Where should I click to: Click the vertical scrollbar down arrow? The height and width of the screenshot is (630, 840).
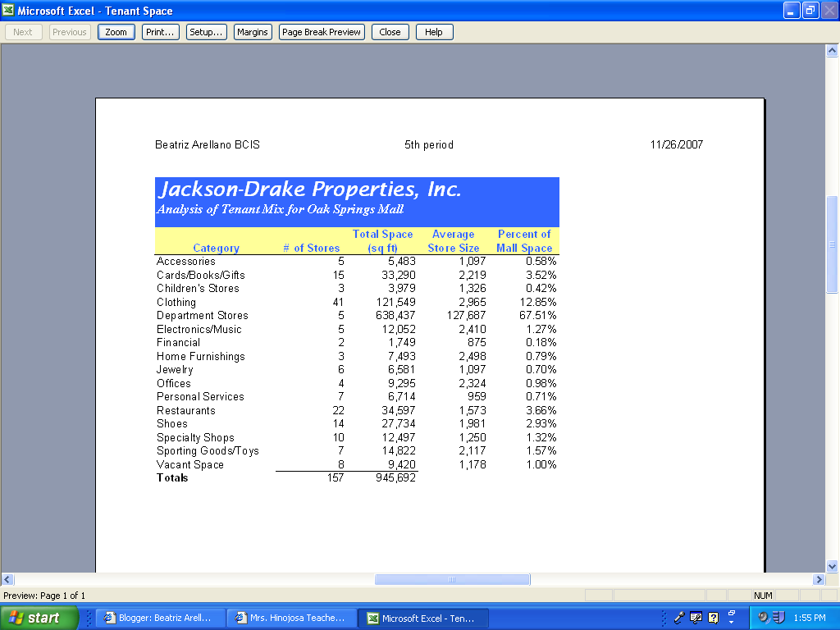pyautogui.click(x=832, y=566)
